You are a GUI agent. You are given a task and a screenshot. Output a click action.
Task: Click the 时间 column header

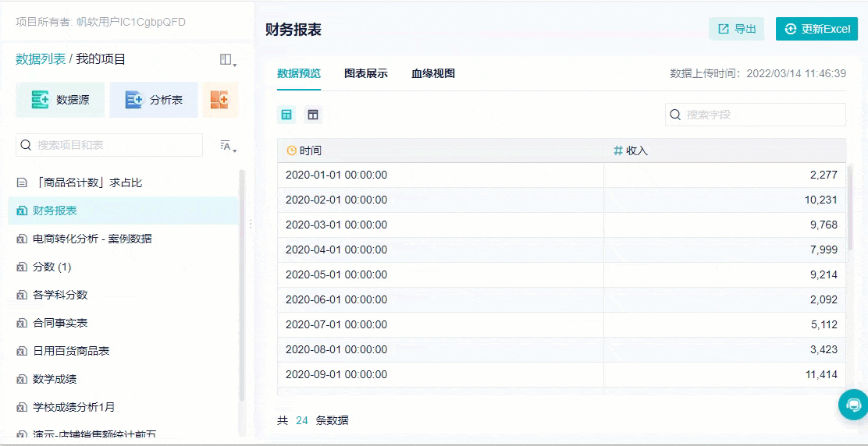[x=441, y=150]
